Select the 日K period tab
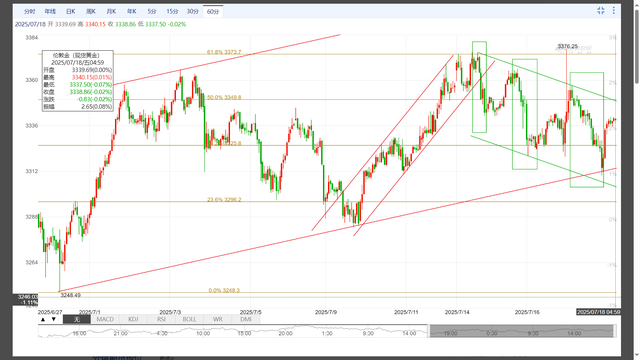 point(70,11)
